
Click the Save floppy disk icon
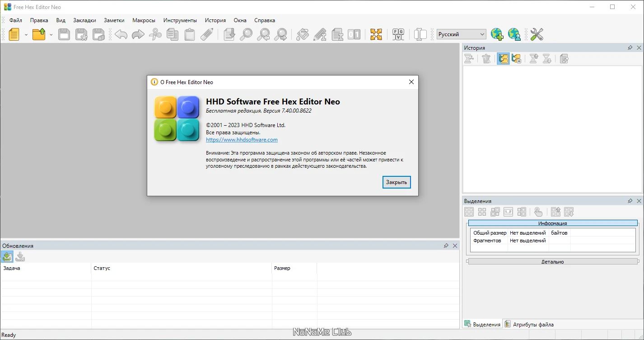tap(64, 34)
